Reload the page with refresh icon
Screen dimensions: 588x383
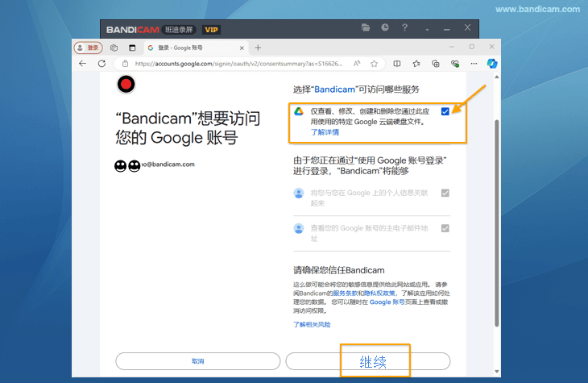pos(101,63)
